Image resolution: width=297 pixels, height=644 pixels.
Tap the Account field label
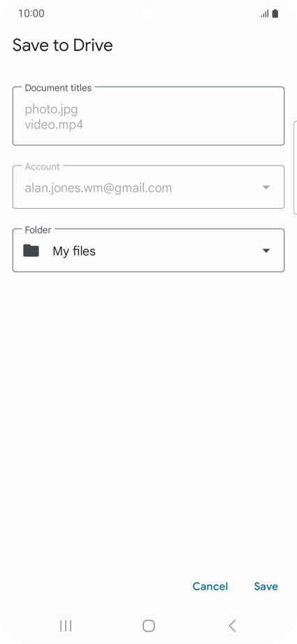(42, 166)
